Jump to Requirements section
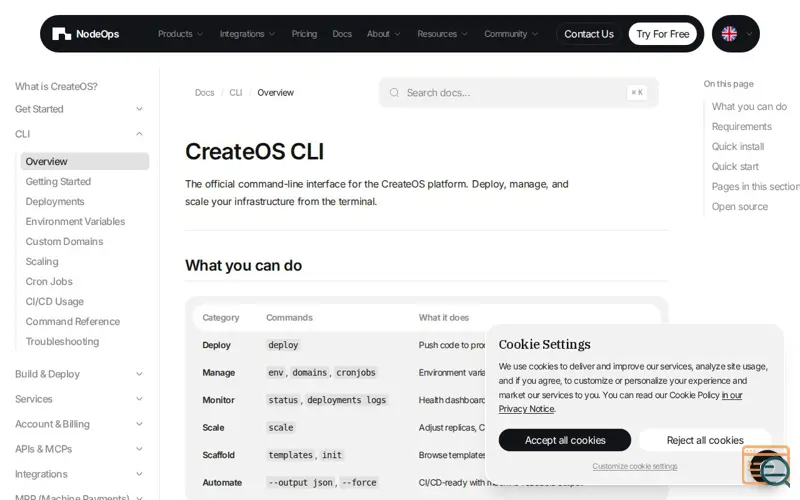The width and height of the screenshot is (800, 500). tap(741, 127)
